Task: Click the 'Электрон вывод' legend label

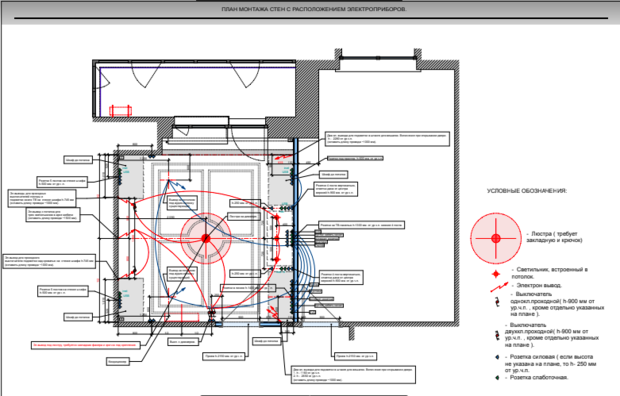Action: coord(539,285)
